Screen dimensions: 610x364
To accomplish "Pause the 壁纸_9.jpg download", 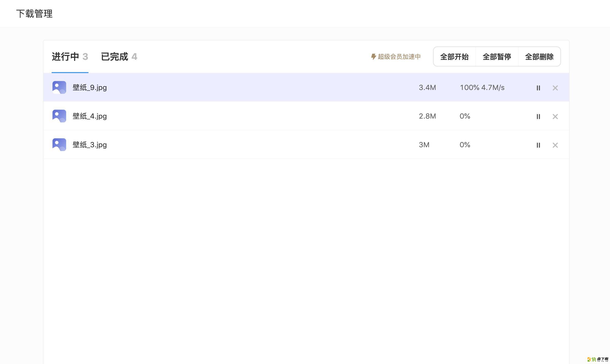I will coord(538,88).
